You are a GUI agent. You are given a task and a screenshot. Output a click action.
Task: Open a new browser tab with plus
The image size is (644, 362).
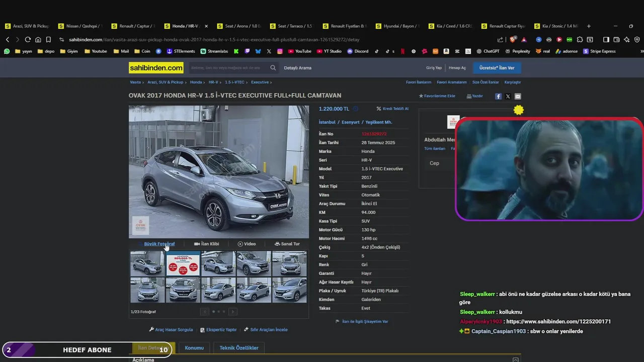click(589, 26)
